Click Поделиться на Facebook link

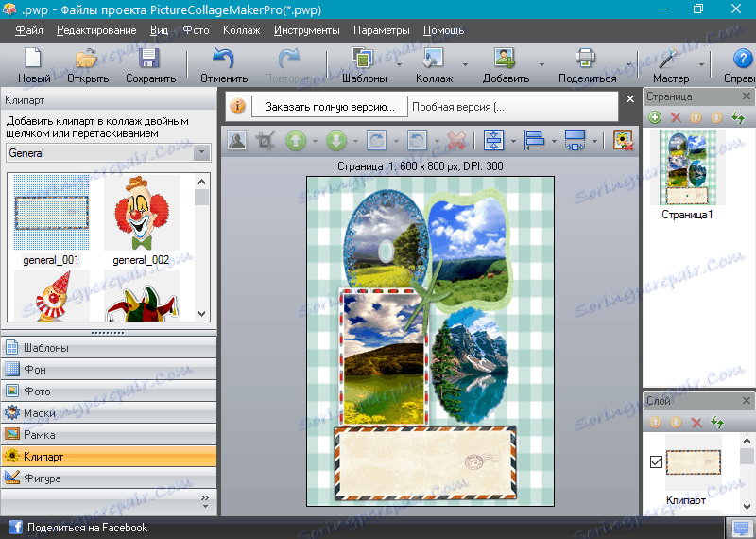tap(87, 528)
